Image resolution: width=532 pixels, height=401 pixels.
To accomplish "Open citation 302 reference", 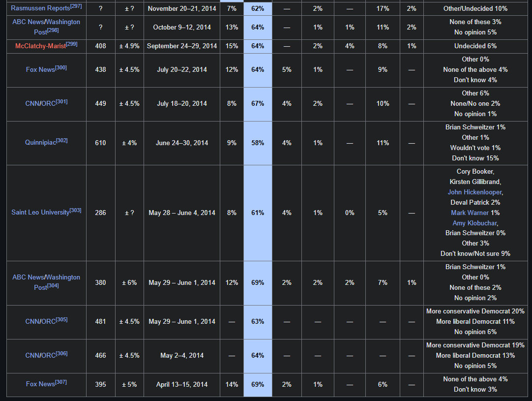I will [x=62, y=141].
